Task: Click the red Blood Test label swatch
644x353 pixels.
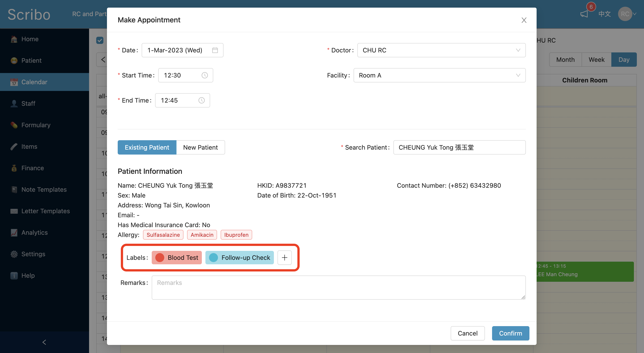Action: click(160, 257)
